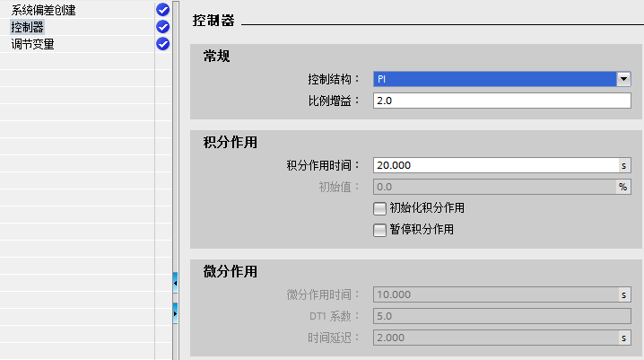Click the 暂停积分作用 label text

[x=422, y=229]
